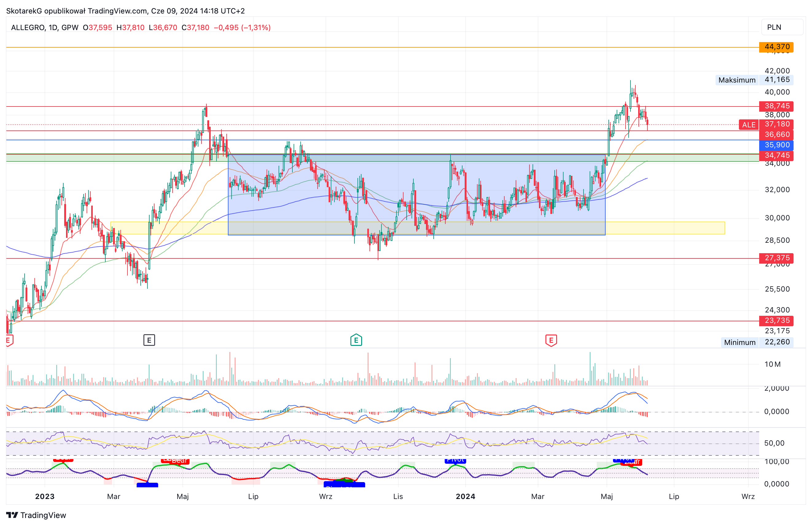Click the red 23,735 price level label
Viewport: 812px width, 526px height.
click(x=776, y=320)
